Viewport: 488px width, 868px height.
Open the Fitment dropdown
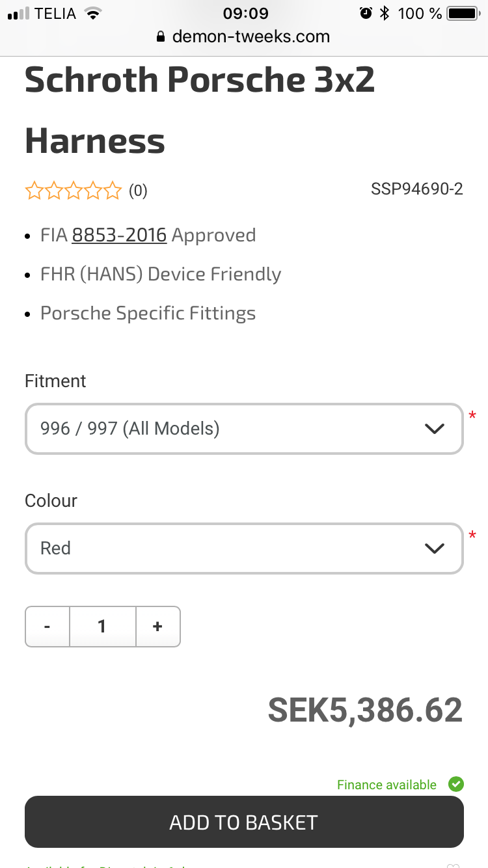pyautogui.click(x=244, y=429)
